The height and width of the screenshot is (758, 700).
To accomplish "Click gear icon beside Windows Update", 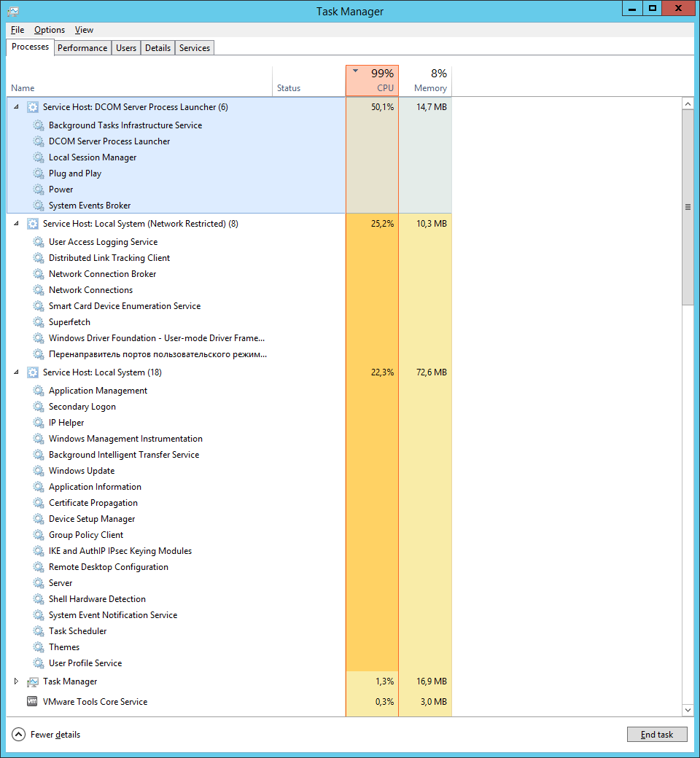I will pos(39,470).
